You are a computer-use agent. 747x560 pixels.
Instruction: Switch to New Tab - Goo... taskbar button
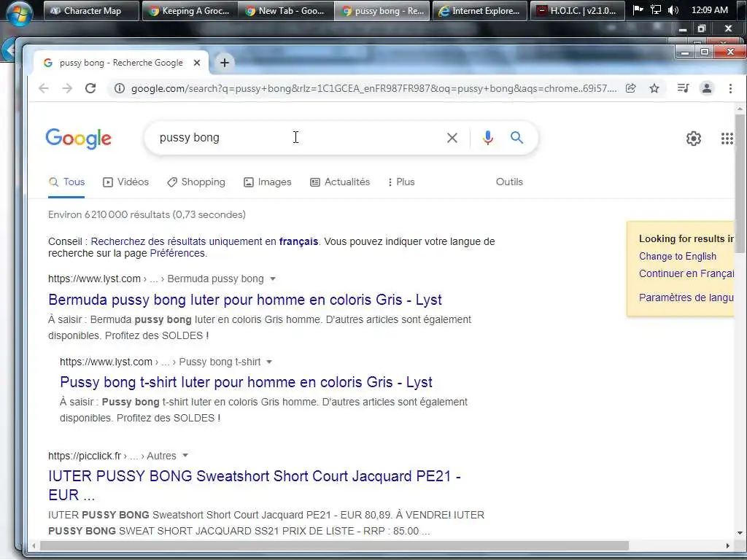coord(285,10)
